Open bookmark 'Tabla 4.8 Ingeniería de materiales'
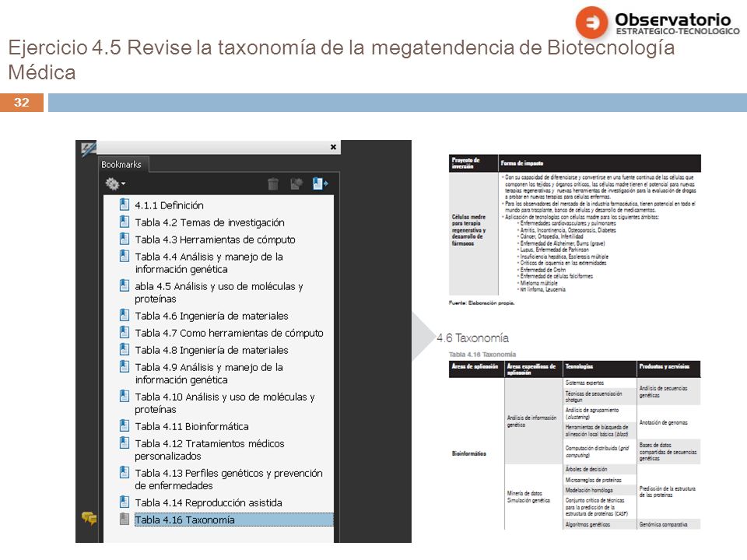 pyautogui.click(x=212, y=350)
